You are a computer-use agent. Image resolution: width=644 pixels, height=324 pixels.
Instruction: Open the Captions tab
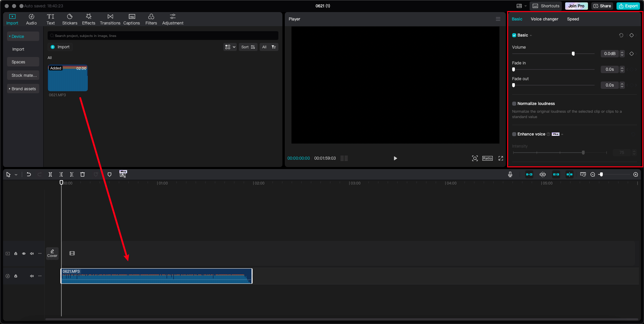tap(131, 19)
